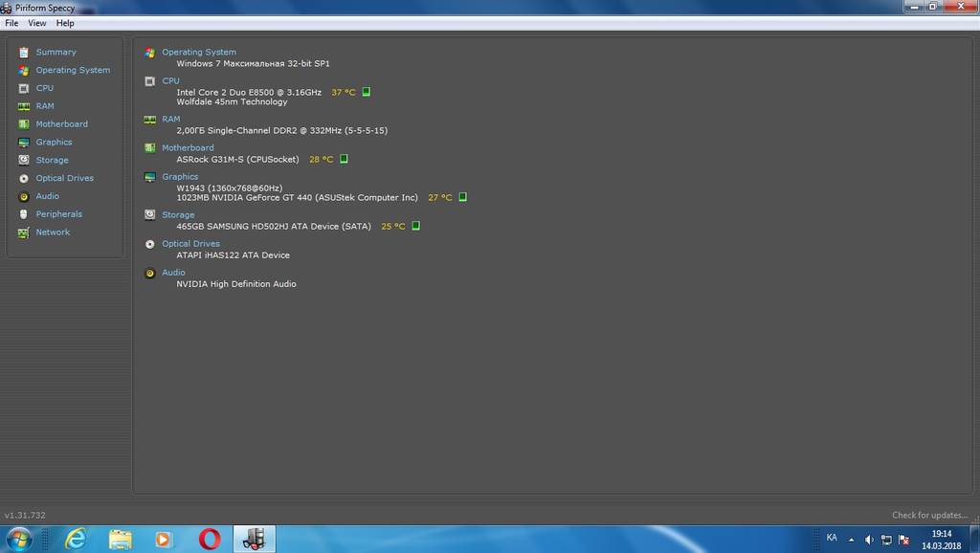Open the Operating System heading link in summary
This screenshot has width=980, height=553.
click(199, 53)
